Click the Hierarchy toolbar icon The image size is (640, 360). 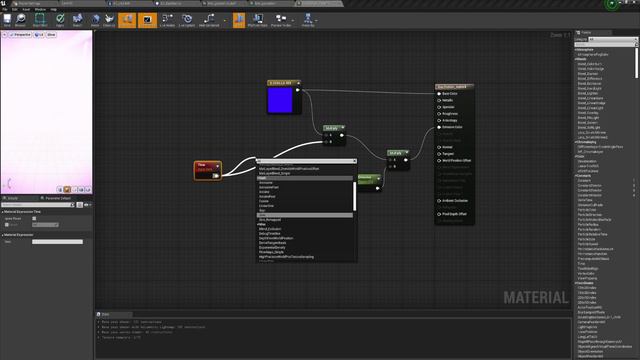click(308, 20)
